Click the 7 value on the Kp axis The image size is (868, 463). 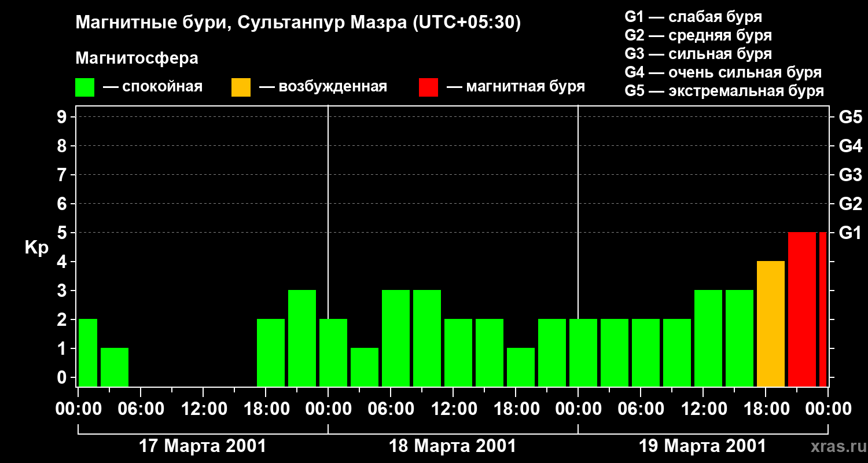63,175
